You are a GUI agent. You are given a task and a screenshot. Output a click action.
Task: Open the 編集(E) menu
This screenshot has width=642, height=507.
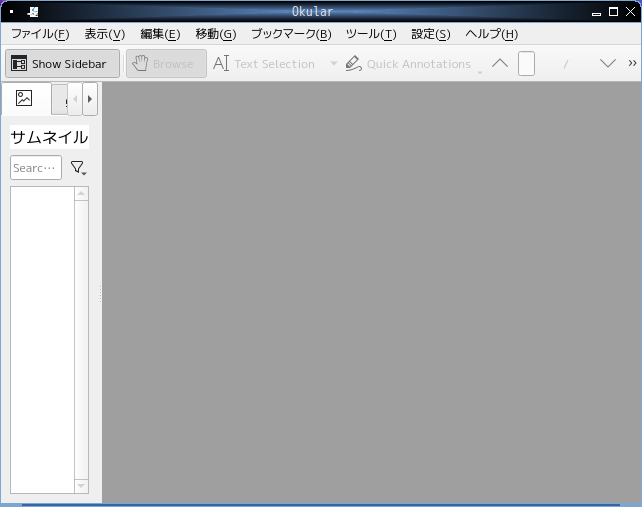point(160,34)
